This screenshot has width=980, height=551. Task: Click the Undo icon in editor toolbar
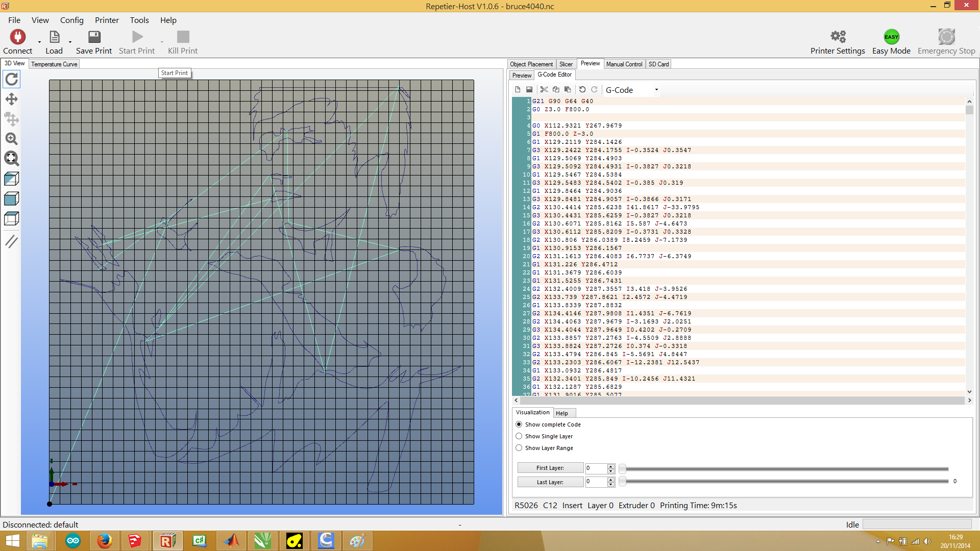582,89
